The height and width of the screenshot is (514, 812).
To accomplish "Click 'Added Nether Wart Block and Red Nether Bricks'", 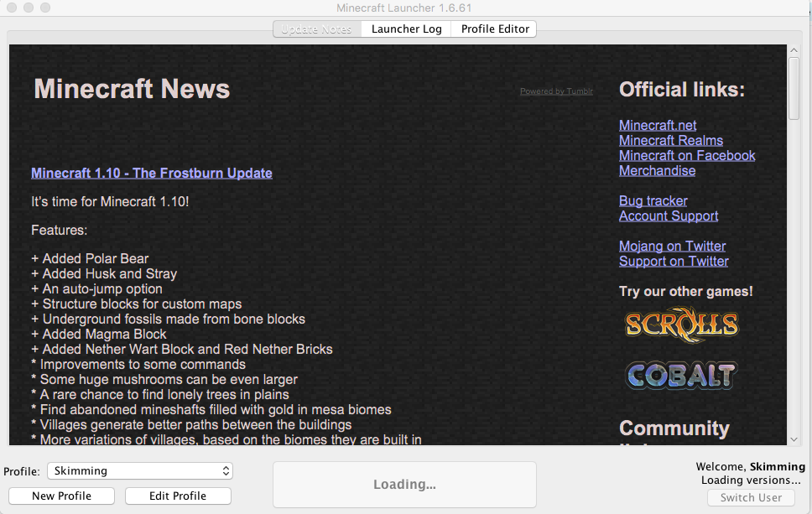I will 187,349.
